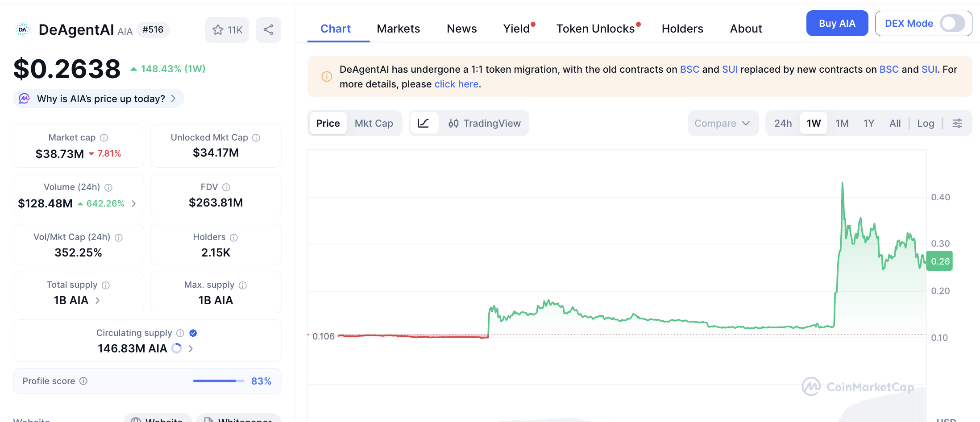Click the FDV info icon
Screen dimensions: 980x422
(226, 187)
